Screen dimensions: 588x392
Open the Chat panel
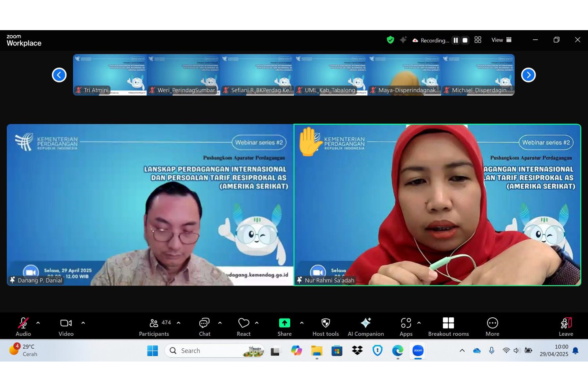pos(204,326)
